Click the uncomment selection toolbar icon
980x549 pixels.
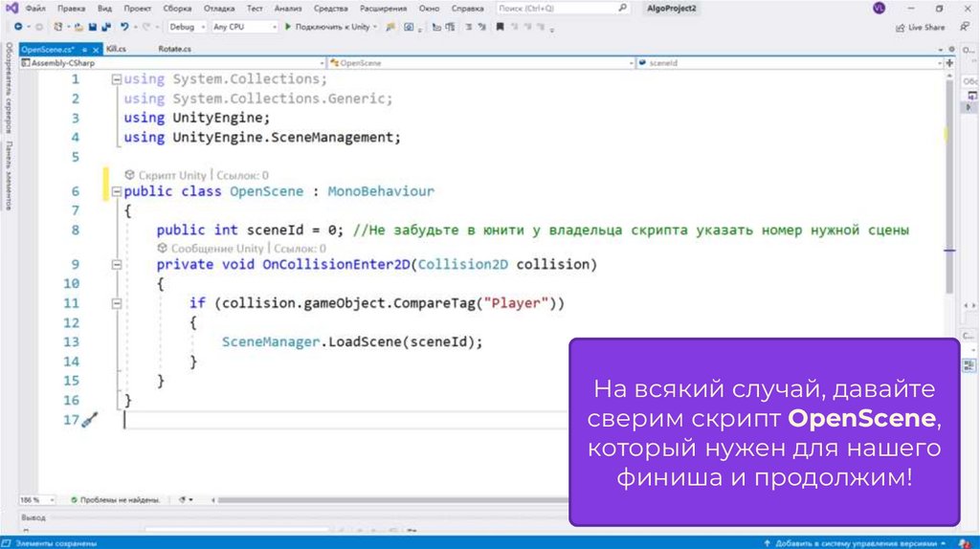[482, 27]
